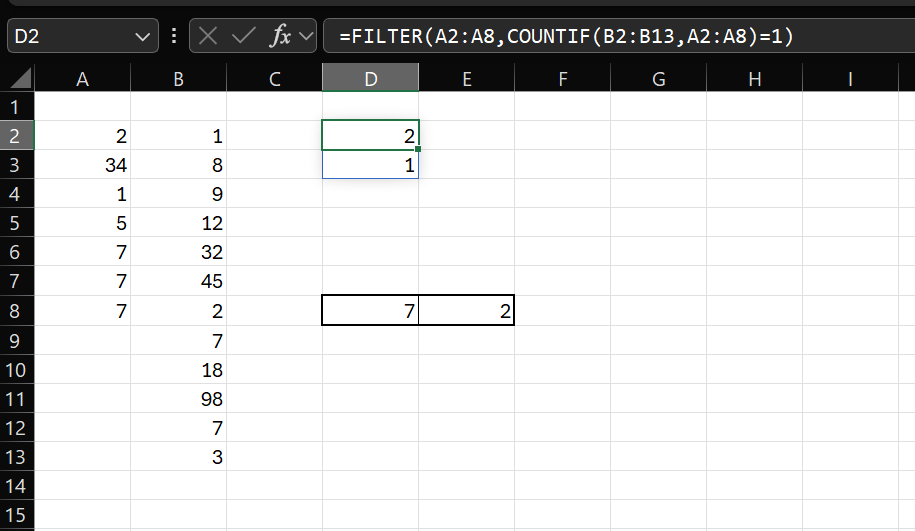This screenshot has width=915, height=531.
Task: Click the FILTER formula text in formula bar
Action: tap(566, 36)
